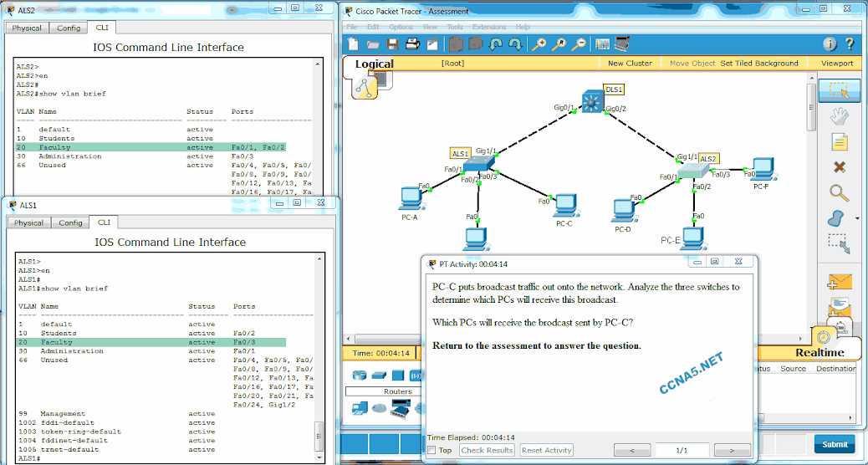Click the Redo arrow icon

pos(515,44)
